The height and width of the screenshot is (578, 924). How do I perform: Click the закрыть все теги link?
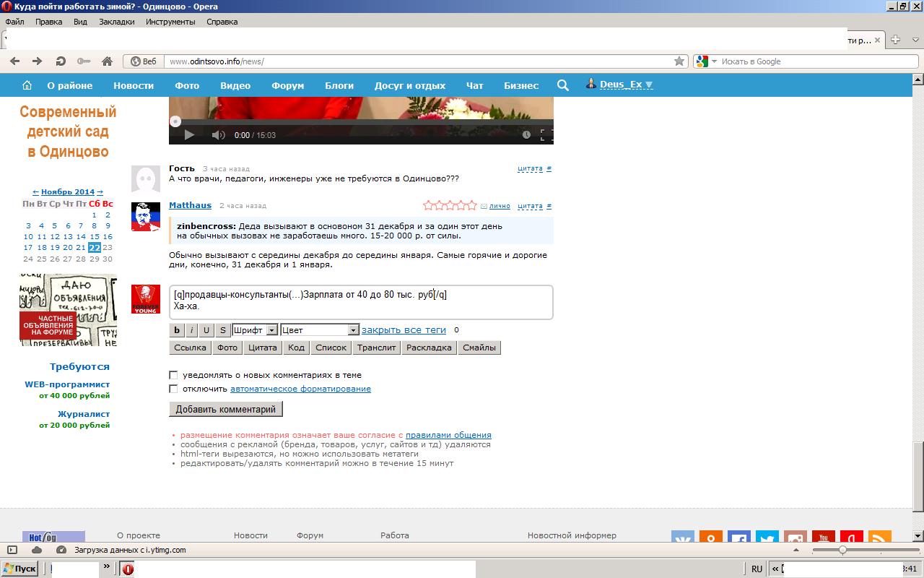point(404,329)
